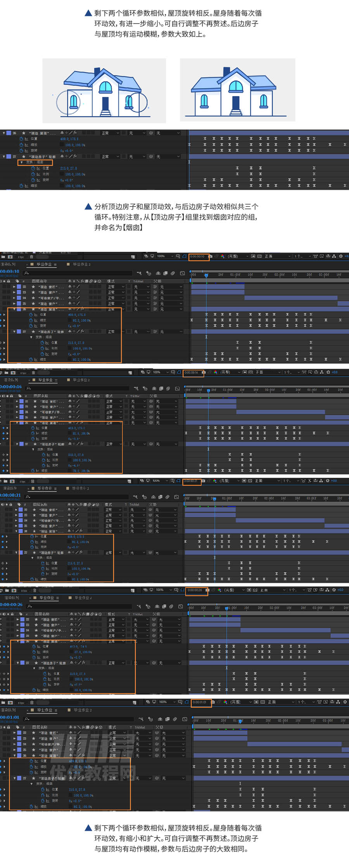This screenshot has width=349, height=868.
Task: Take snapshot via camera icon beside 0:00:00:10 timecode
Action: point(210,256)
